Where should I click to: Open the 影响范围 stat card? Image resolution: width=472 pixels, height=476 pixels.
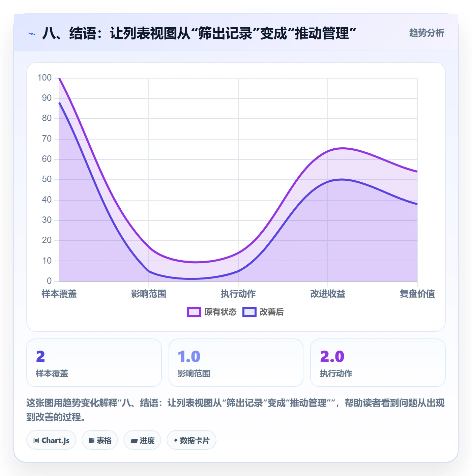coord(236,363)
